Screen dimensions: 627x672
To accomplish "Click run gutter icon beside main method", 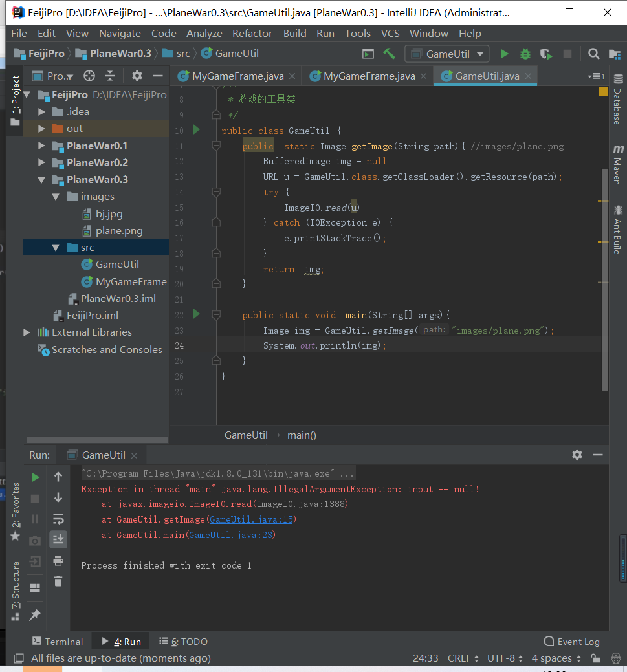I will point(197,314).
